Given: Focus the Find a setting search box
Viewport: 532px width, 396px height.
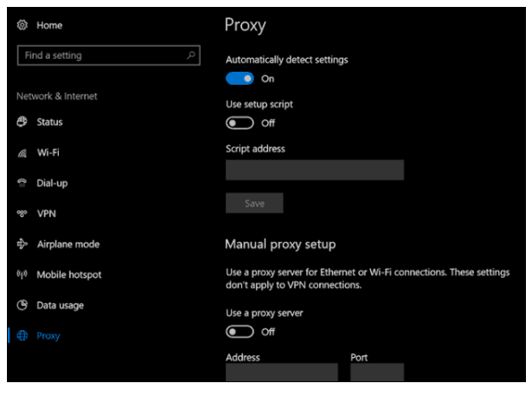Looking at the screenshot, I should 109,55.
